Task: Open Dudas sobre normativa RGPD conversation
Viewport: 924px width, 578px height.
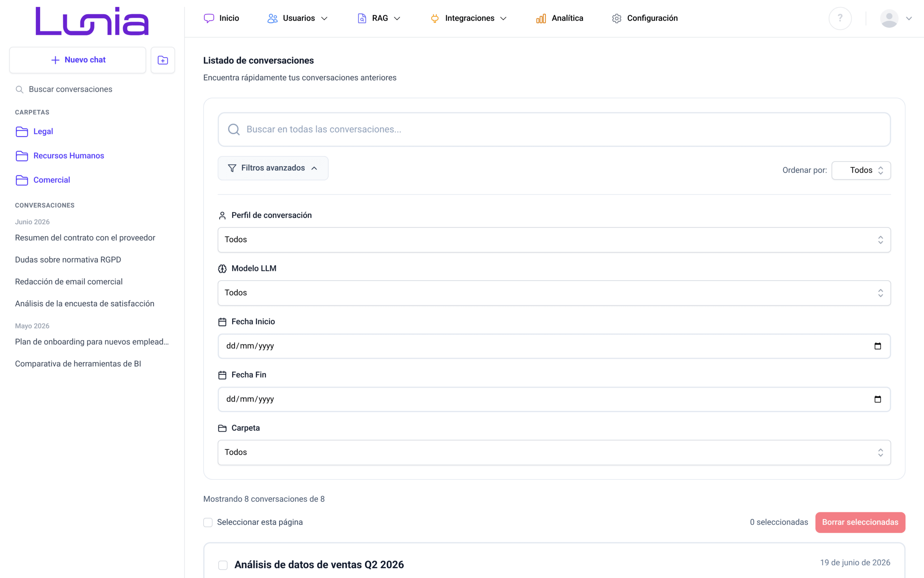Action: [68, 260]
